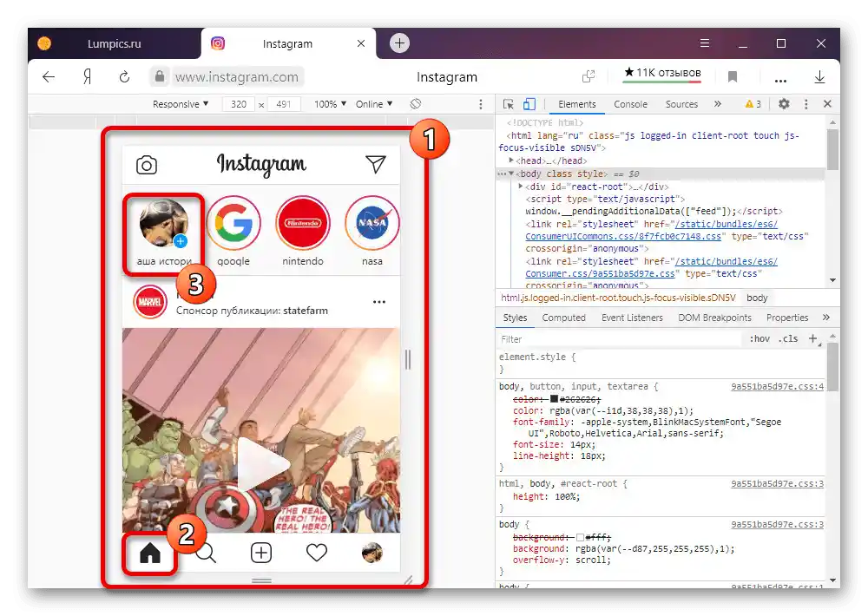Open the 11K отзывов reviews button
The height and width of the screenshot is (616, 868).
662,74
